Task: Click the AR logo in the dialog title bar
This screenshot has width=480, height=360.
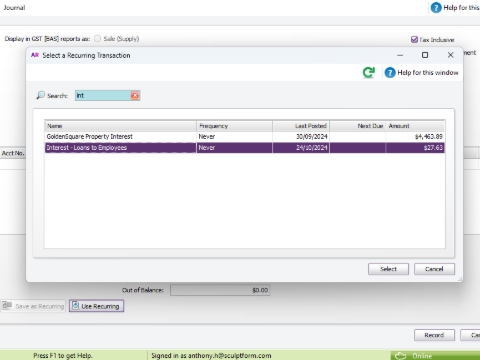Action: coord(35,55)
